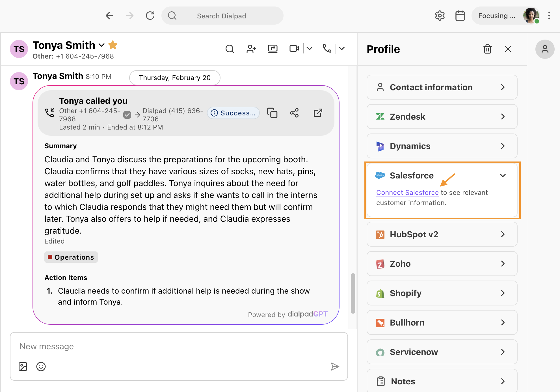Click the Success call info badge
The width and height of the screenshot is (560, 392).
pyautogui.click(x=233, y=113)
